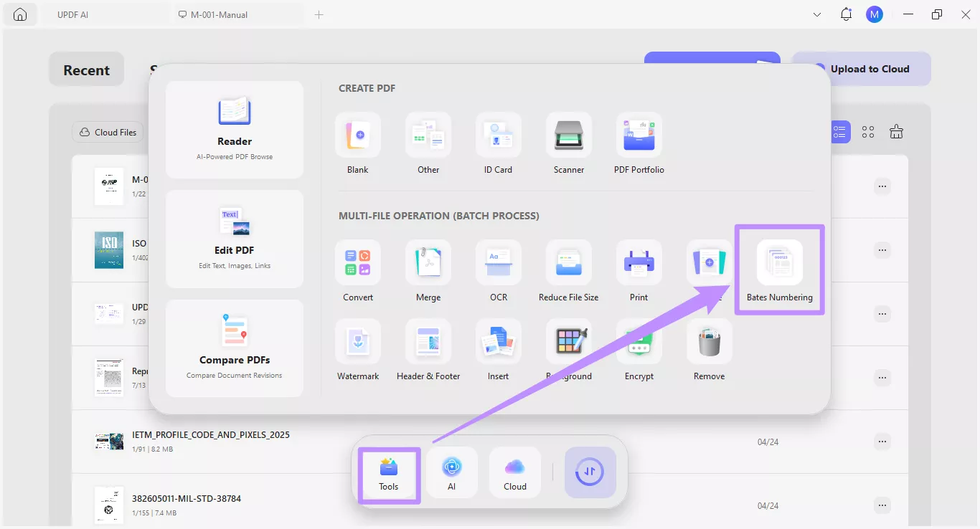The image size is (980, 529).
Task: Open AI from the bottom dock
Action: point(452,473)
